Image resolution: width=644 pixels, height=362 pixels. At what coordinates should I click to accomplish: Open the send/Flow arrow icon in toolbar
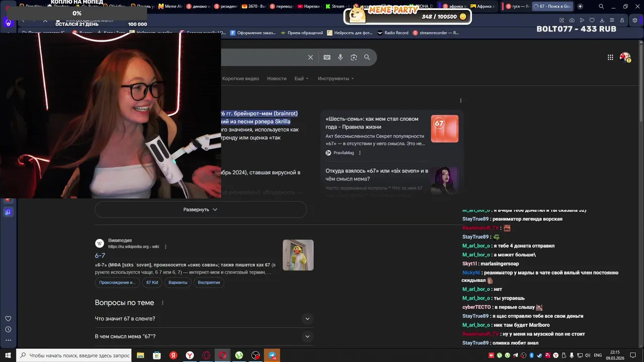tap(582, 20)
